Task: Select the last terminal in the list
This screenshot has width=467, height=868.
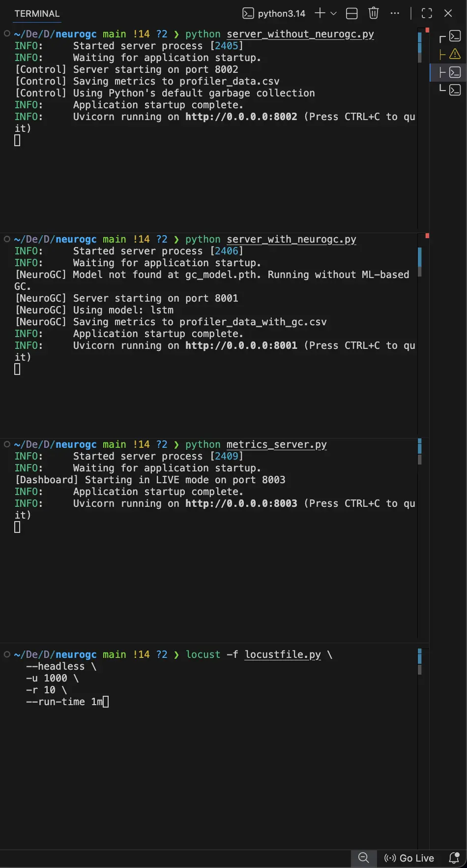Action: [455, 90]
